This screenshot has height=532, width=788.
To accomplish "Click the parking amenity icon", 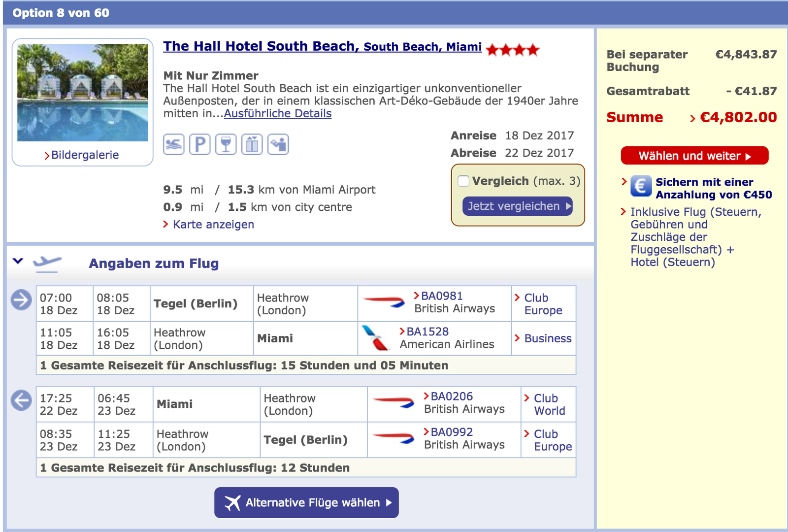I will 200,144.
